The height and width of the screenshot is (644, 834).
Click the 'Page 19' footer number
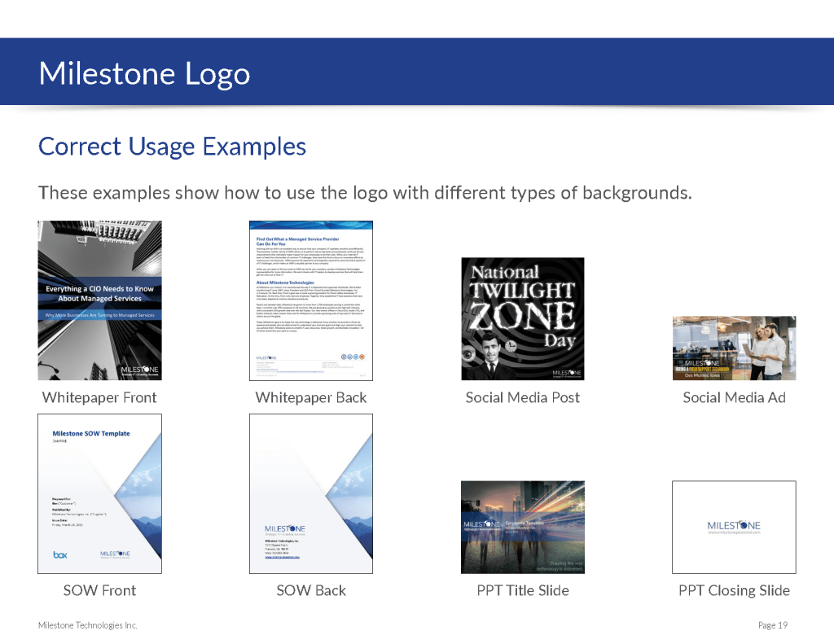[772, 625]
